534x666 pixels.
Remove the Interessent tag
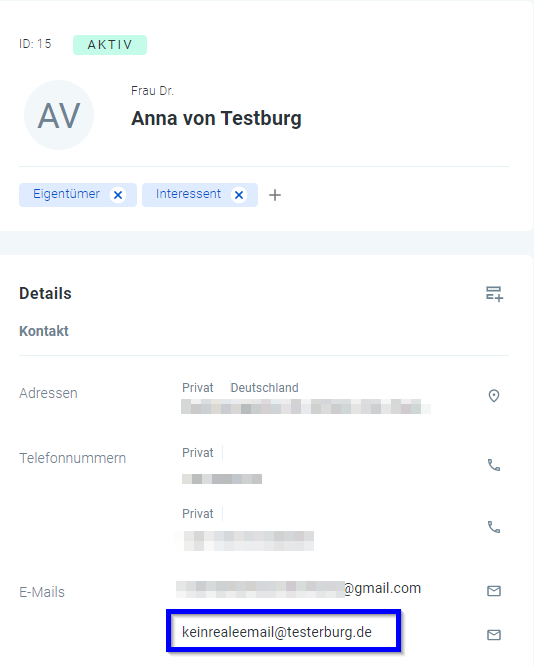tap(239, 195)
